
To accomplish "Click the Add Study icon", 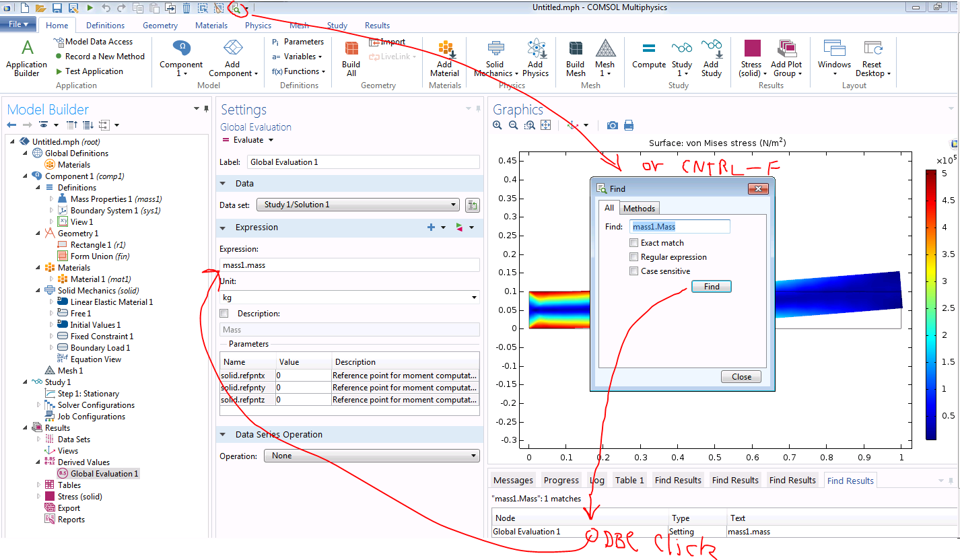I will click(x=711, y=50).
